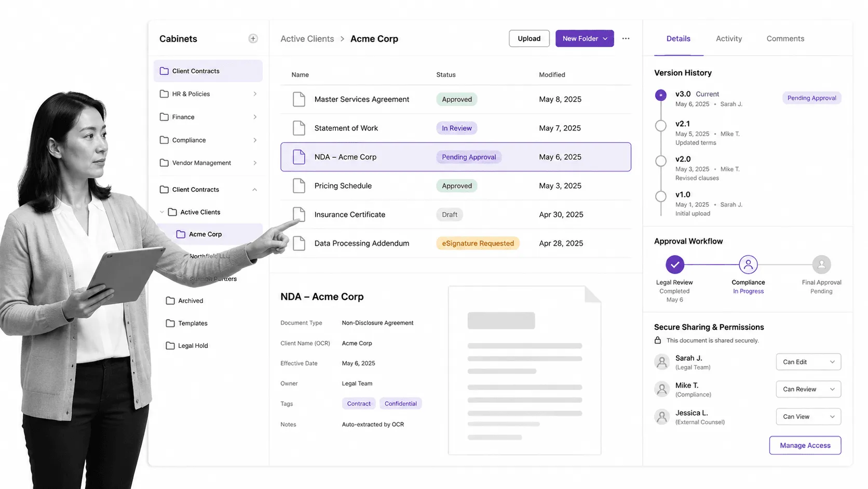Click the Acme Corp folder icon in tree
Viewport: 868px width, 489px height.
pos(181,234)
